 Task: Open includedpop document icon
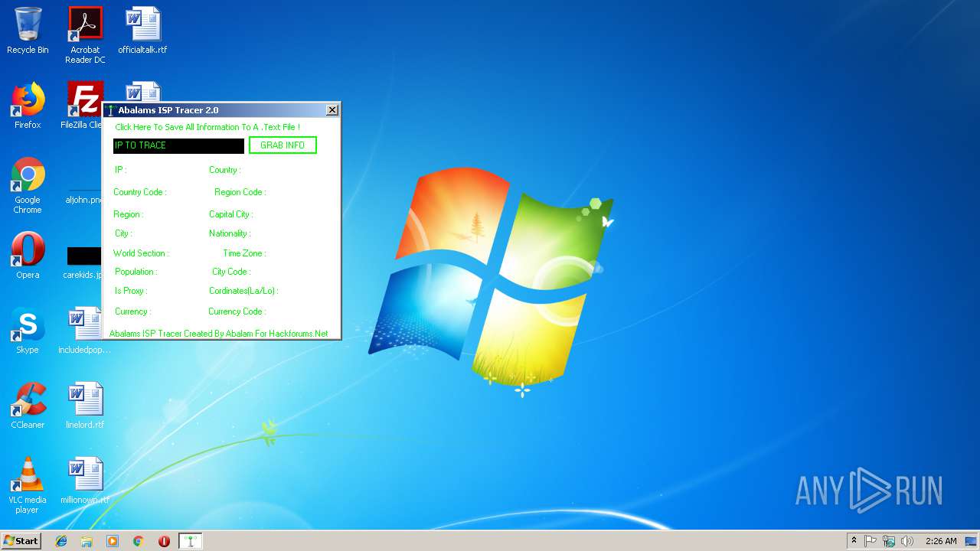pyautogui.click(x=84, y=331)
